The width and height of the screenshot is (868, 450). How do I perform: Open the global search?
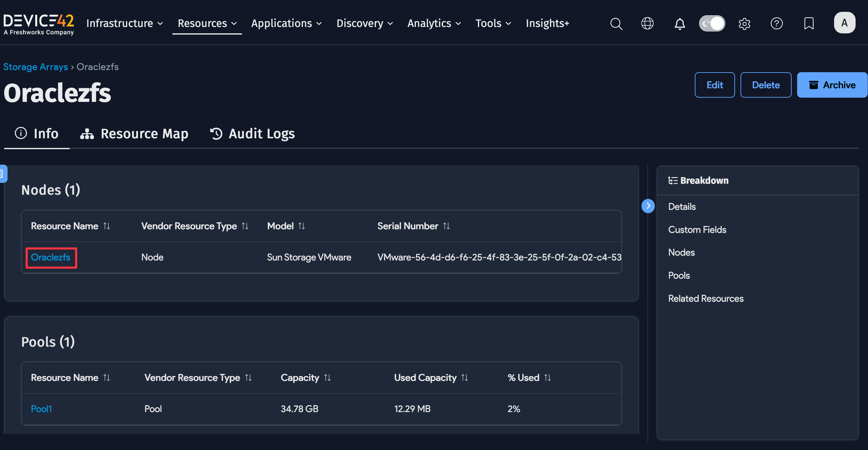(616, 24)
